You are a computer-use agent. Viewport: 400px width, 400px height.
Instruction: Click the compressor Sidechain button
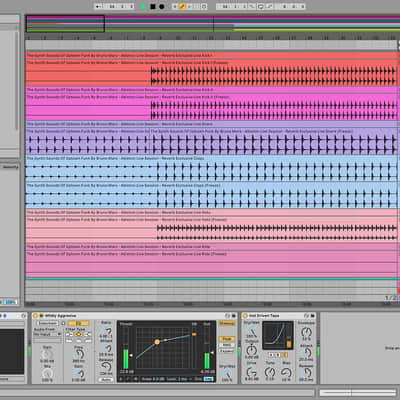click(47, 323)
